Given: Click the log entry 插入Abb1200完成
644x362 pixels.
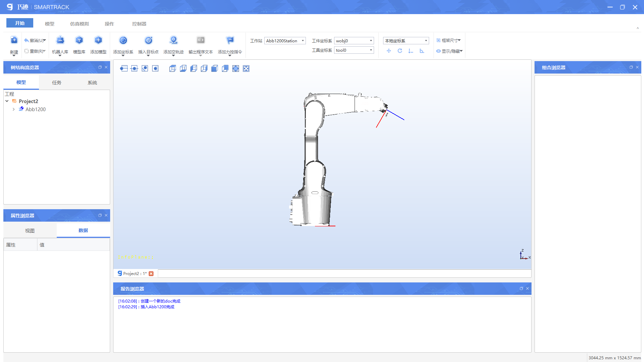Looking at the screenshot, I should 146,307.
